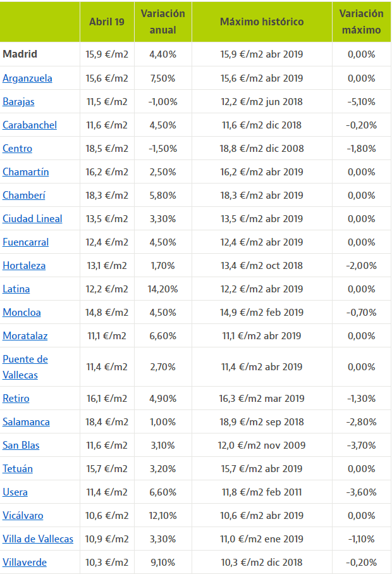Click the Variación anual column header
Viewport: 392px width, 574px height.
point(163,22)
